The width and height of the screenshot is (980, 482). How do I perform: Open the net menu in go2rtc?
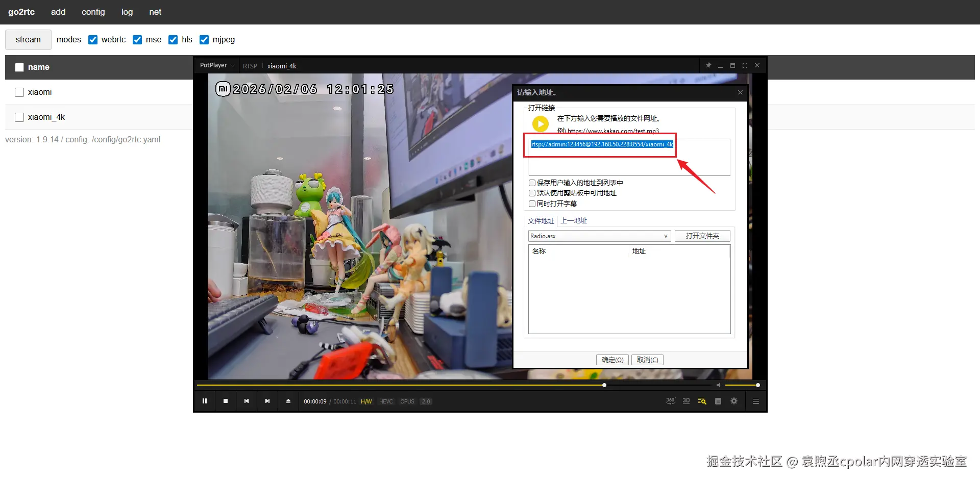[x=155, y=12]
